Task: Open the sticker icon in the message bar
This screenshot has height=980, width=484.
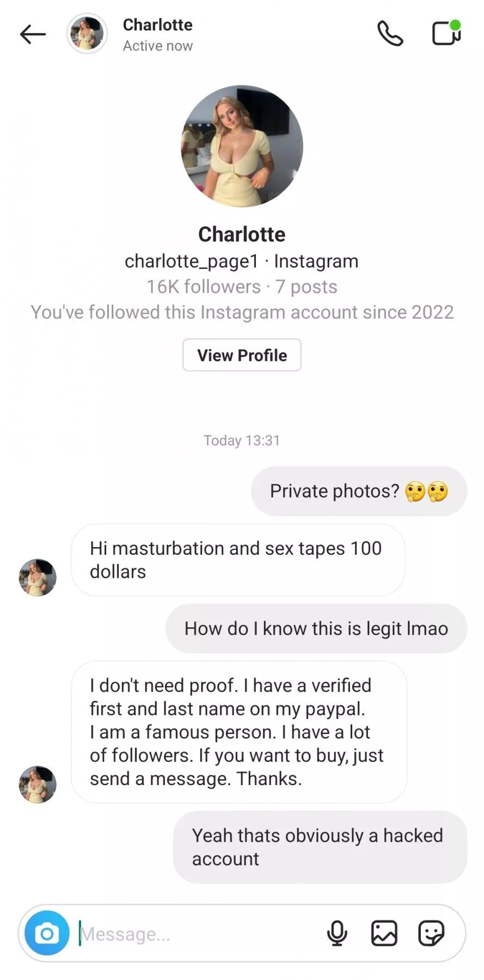Action: [431, 933]
